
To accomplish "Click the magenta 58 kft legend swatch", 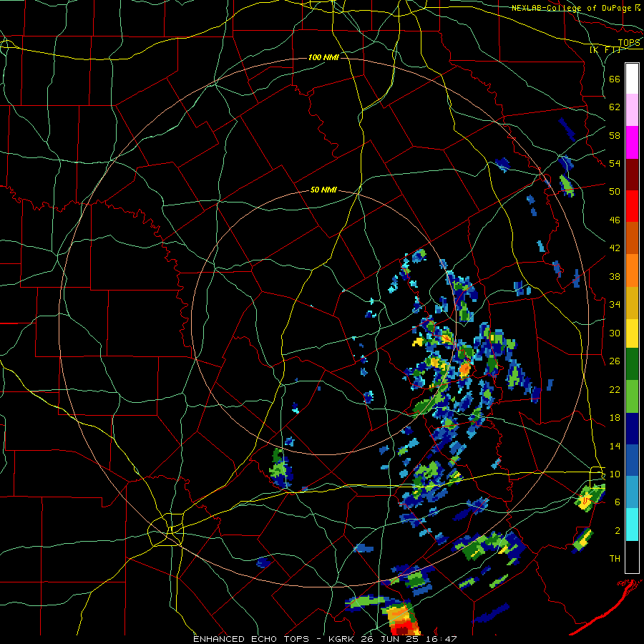I will [x=632, y=142].
